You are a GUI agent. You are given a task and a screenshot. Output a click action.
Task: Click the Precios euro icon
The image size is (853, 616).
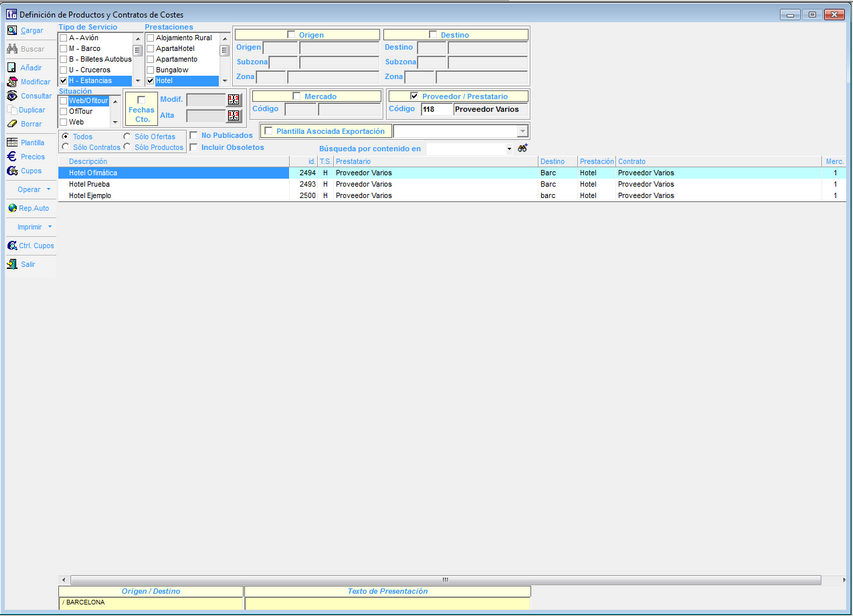12,157
